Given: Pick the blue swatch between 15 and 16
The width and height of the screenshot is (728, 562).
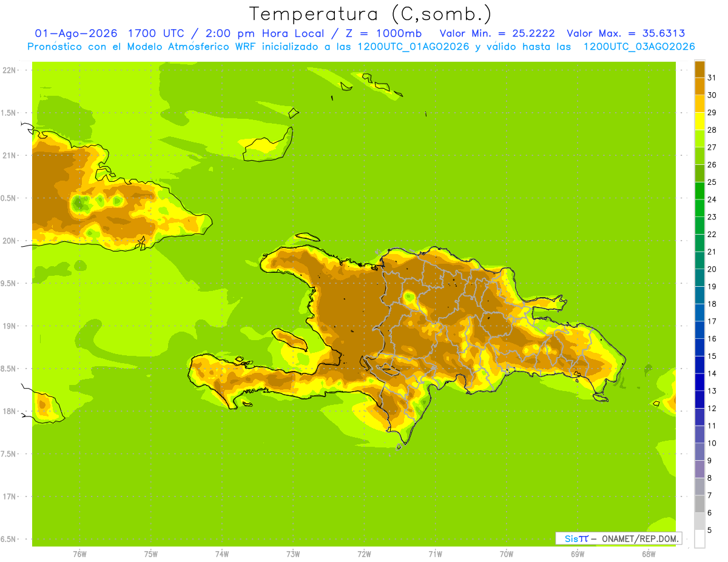Looking at the screenshot, I should coord(699,347).
